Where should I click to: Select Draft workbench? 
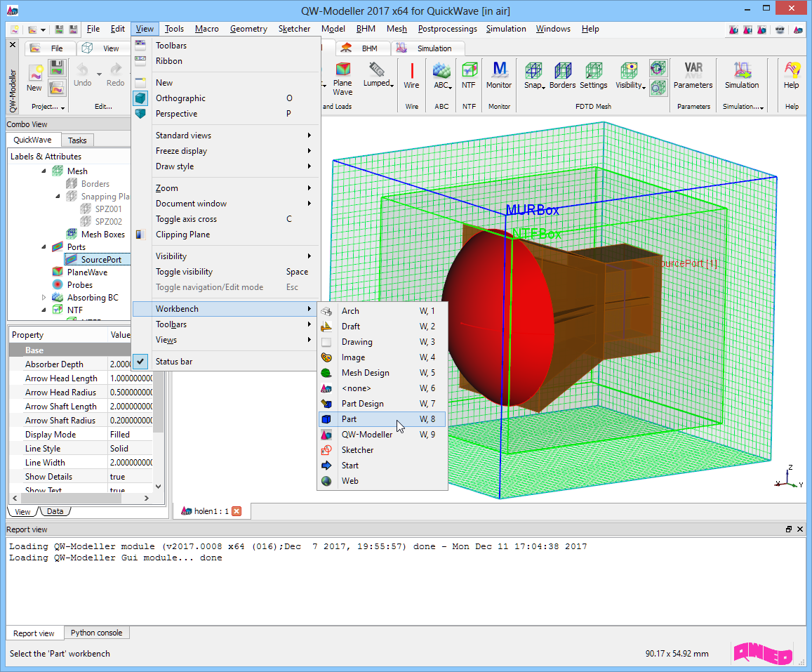pos(382,327)
